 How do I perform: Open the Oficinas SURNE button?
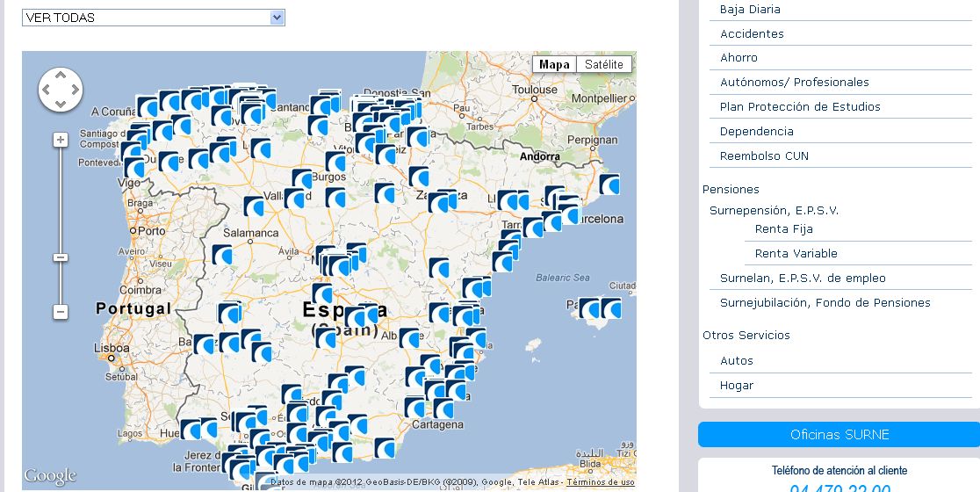point(839,435)
